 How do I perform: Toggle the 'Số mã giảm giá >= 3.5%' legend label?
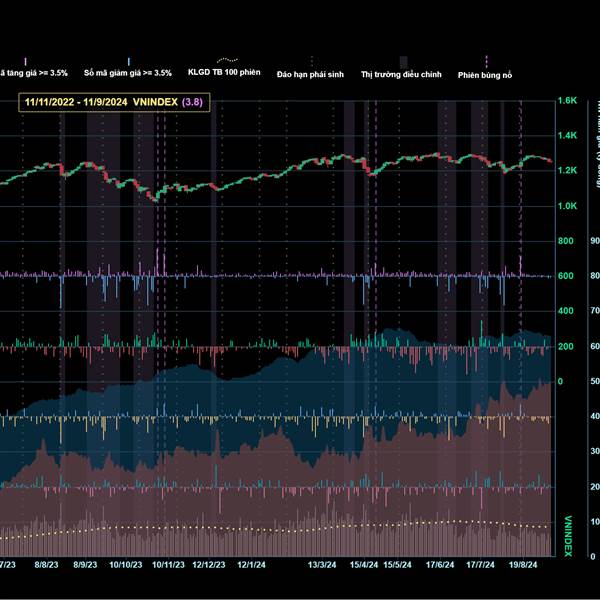click(x=129, y=73)
